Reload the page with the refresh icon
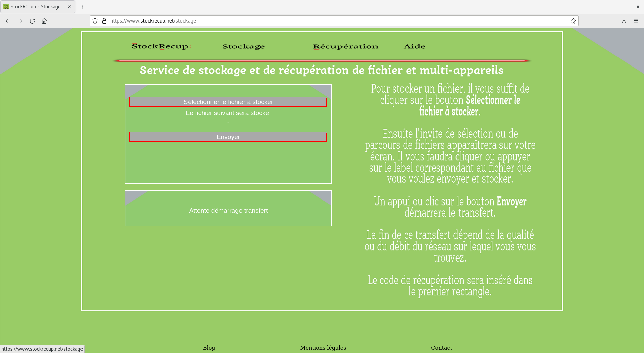The width and height of the screenshot is (644, 353). (32, 21)
